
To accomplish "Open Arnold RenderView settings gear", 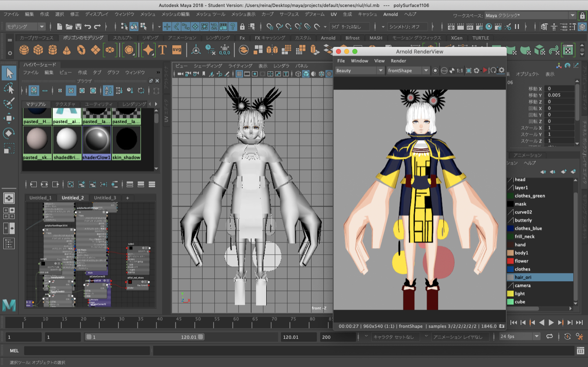I will tap(501, 70).
